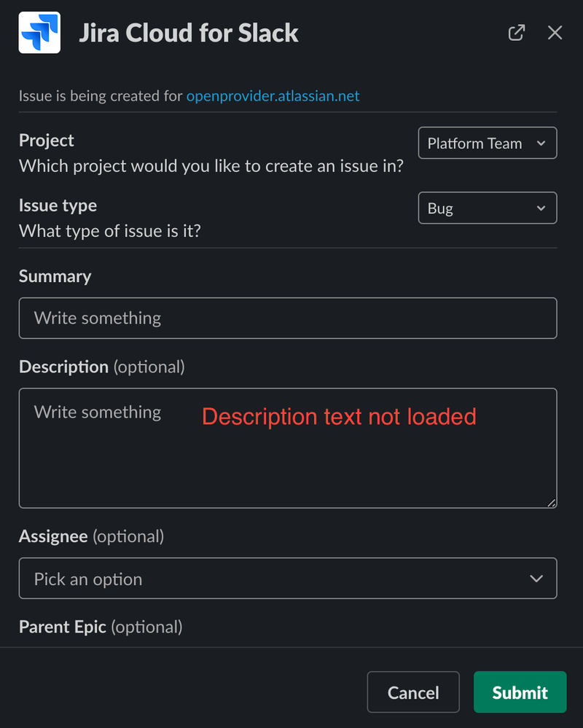The width and height of the screenshot is (583, 728).
Task: Close the Jira Cloud for Slack dialog
Action: point(555,33)
